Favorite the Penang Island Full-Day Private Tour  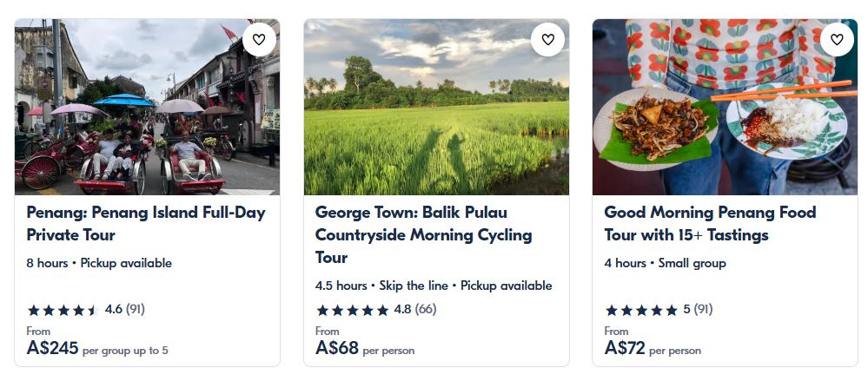click(x=259, y=39)
